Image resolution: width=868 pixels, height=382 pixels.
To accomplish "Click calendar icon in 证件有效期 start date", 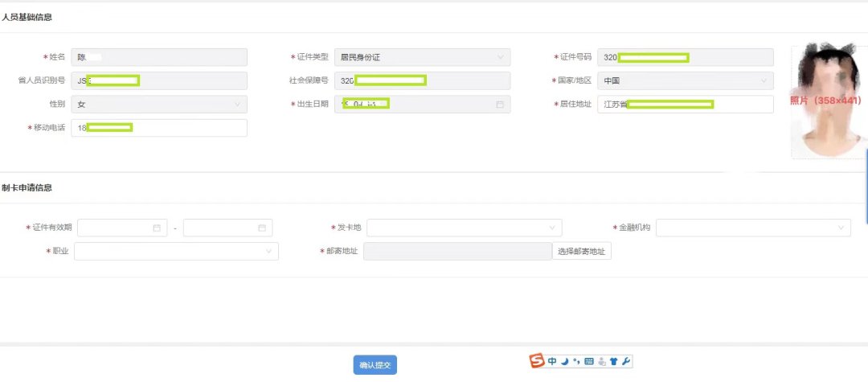I will 157,228.
